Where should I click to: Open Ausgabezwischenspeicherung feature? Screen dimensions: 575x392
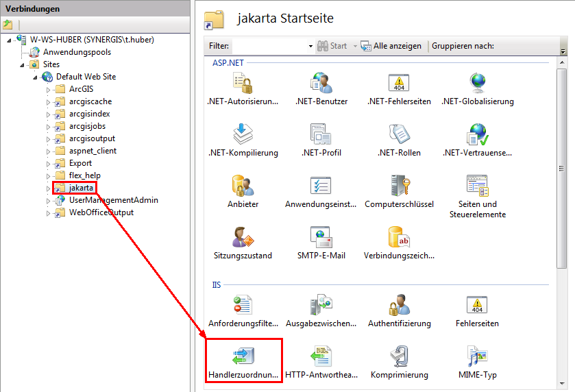(321, 311)
